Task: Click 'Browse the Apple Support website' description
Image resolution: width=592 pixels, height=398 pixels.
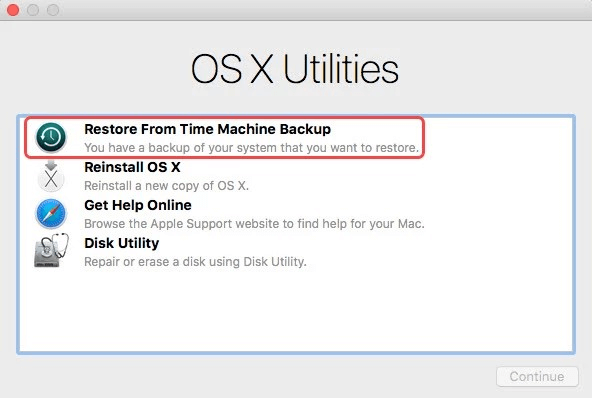Action: pyautogui.click(x=254, y=224)
